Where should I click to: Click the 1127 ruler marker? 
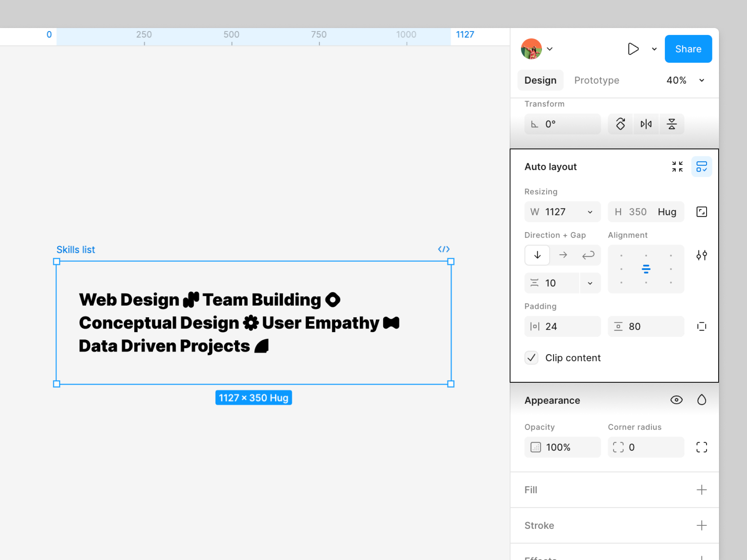[x=465, y=35]
